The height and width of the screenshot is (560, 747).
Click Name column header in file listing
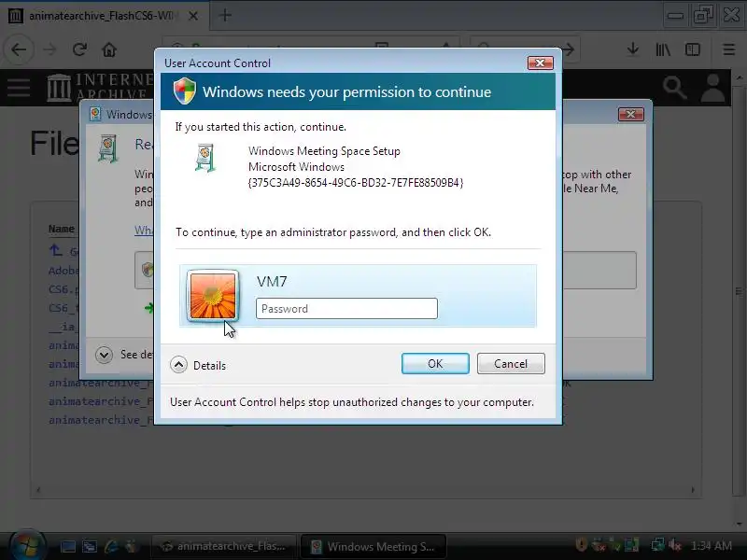point(62,229)
